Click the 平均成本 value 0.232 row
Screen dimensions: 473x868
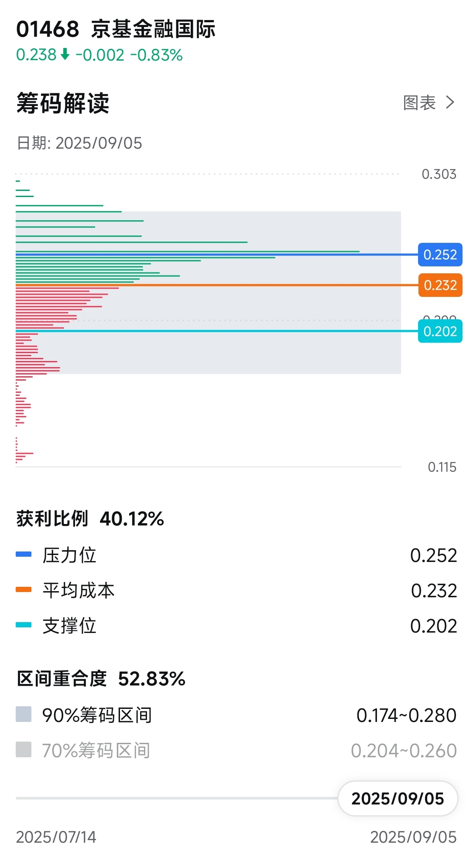point(236,590)
